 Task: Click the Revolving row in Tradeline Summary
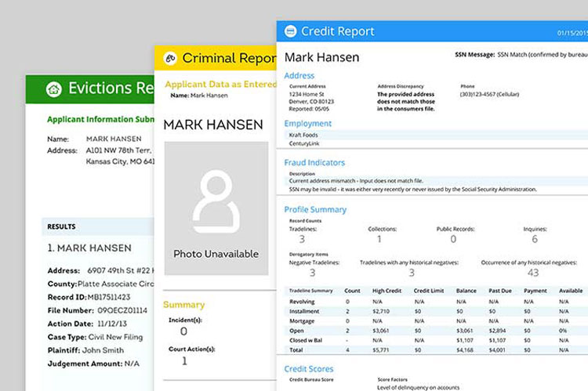click(x=436, y=302)
